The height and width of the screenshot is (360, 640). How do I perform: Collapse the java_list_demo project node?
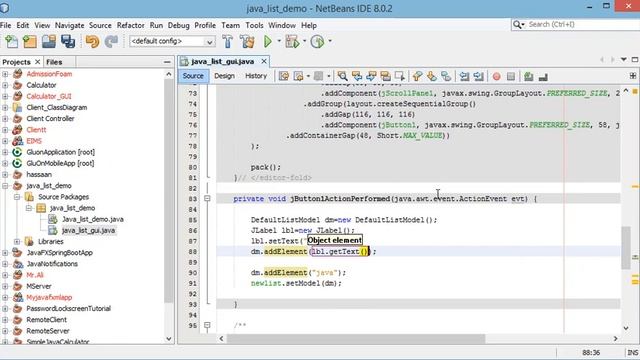pyautogui.click(x=5, y=186)
